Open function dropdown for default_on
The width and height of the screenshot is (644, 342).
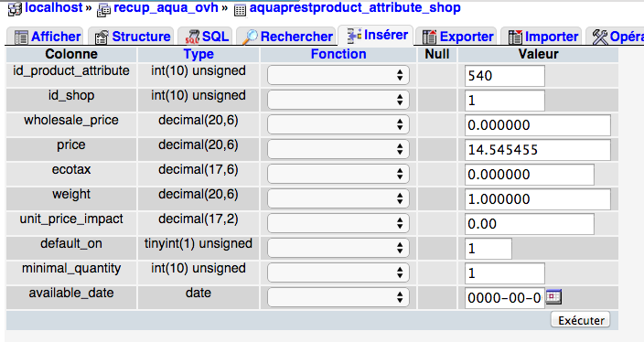[x=338, y=248]
